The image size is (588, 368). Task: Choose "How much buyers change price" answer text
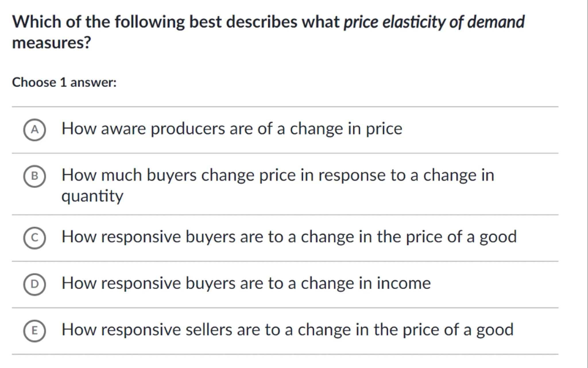click(278, 175)
